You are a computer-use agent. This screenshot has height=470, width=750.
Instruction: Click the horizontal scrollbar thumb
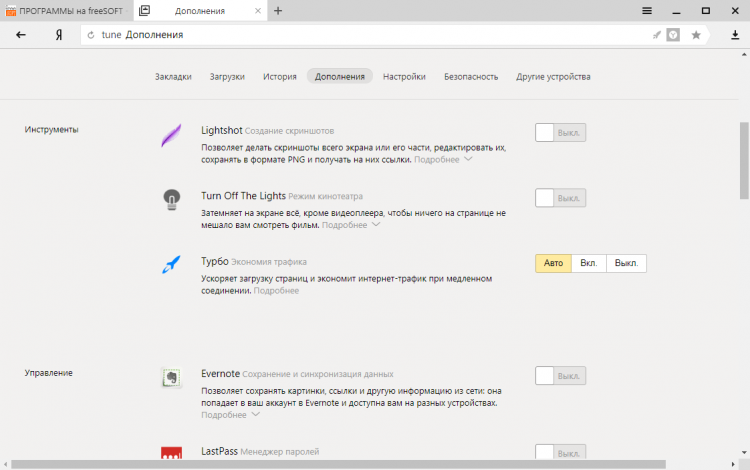(339, 464)
